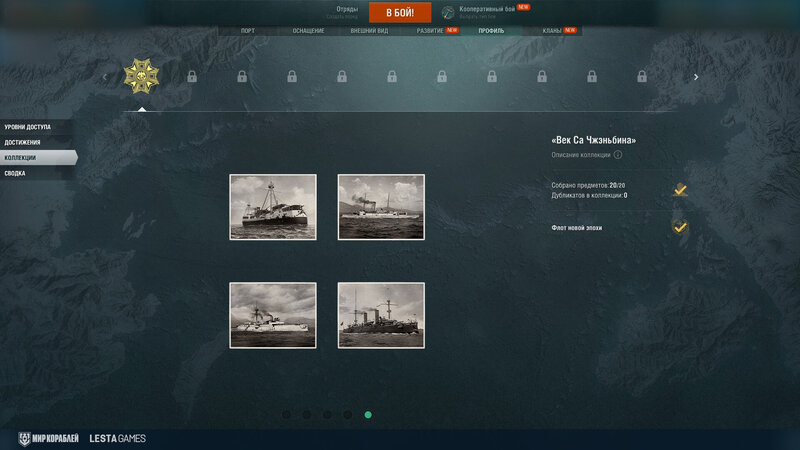
Task: Go to previous collections with left arrow
Action: (105, 77)
